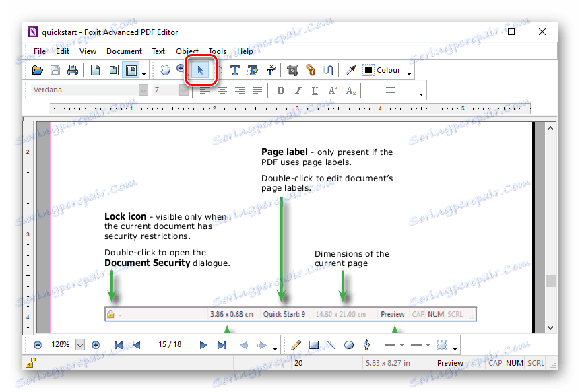Go to the previous page
580x392 pixels.
coord(136,345)
